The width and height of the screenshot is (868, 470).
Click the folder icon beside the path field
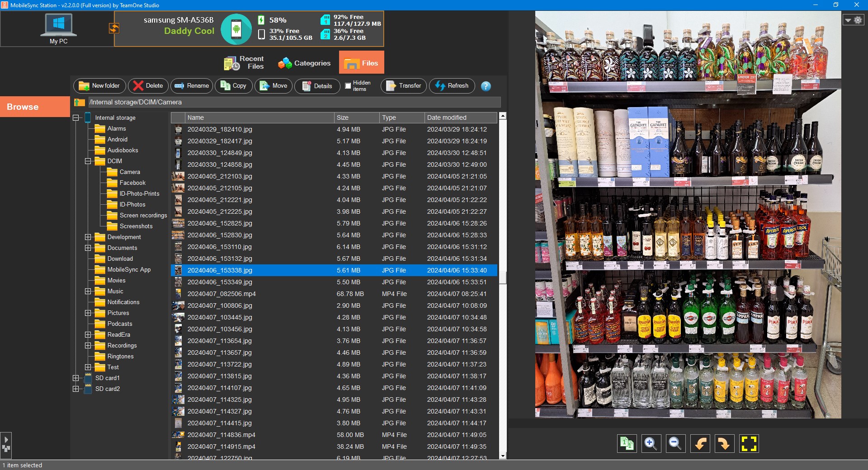80,102
